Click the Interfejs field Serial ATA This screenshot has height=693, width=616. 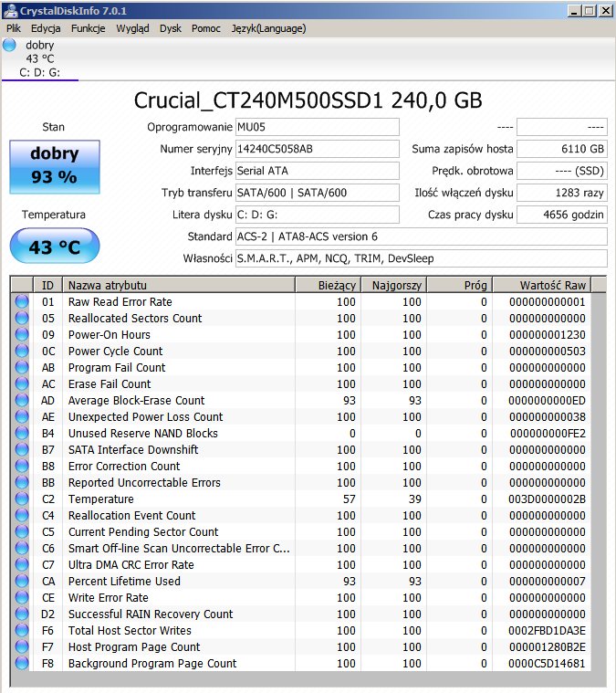318,171
